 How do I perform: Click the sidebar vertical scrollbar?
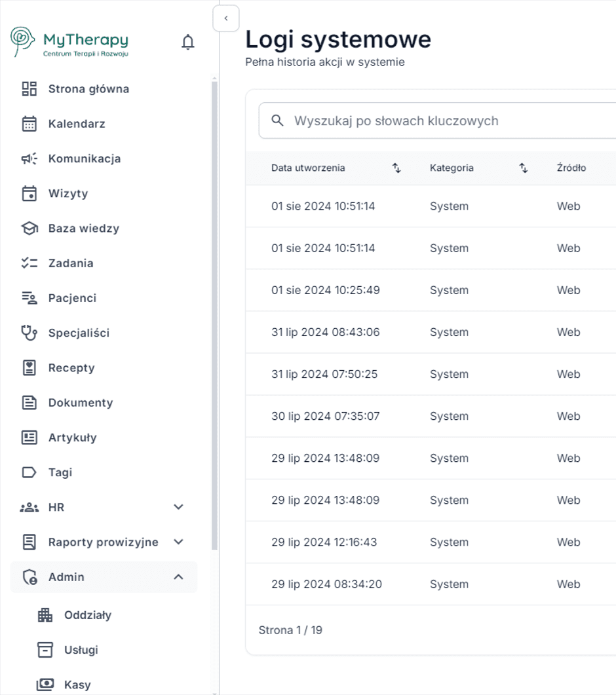pyautogui.click(x=215, y=314)
